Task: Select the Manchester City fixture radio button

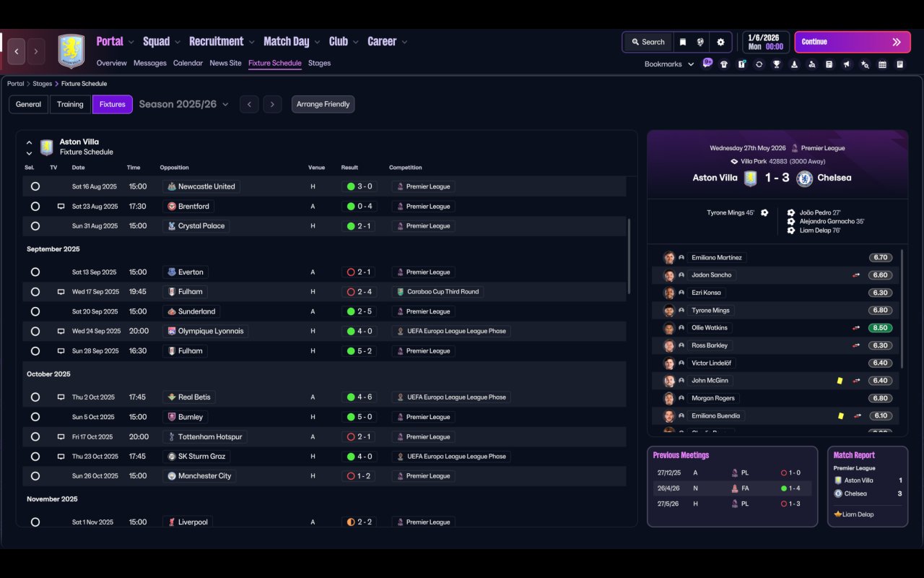Action: 35,476
